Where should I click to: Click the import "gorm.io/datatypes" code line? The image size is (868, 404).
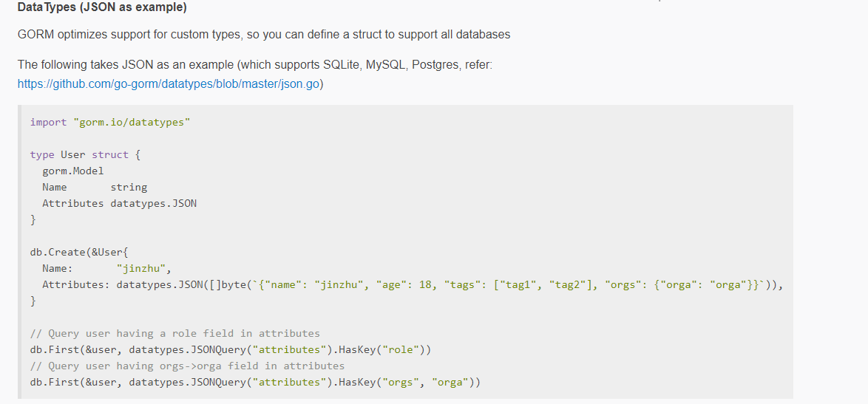[x=110, y=122]
